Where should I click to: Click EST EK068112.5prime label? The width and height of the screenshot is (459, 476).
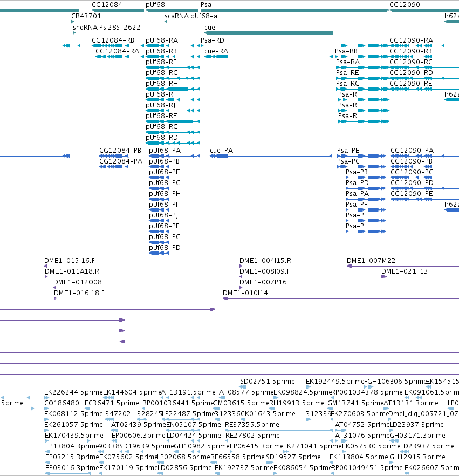coord(74,414)
